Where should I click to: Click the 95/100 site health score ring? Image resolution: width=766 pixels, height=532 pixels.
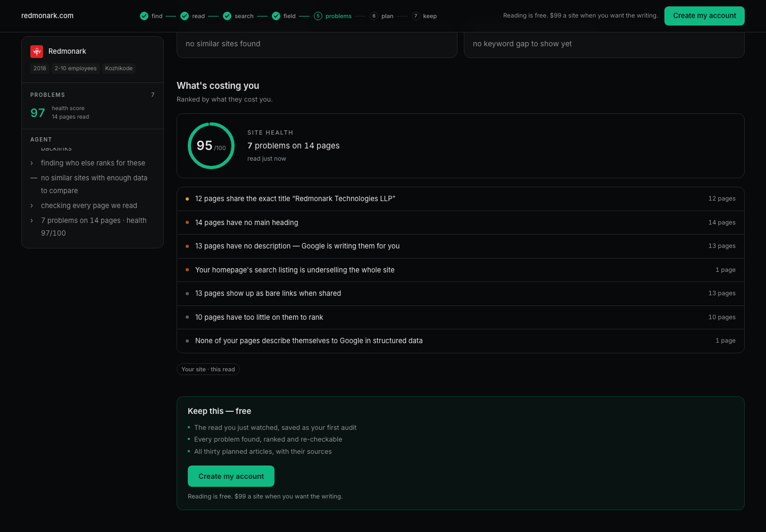[x=211, y=146]
